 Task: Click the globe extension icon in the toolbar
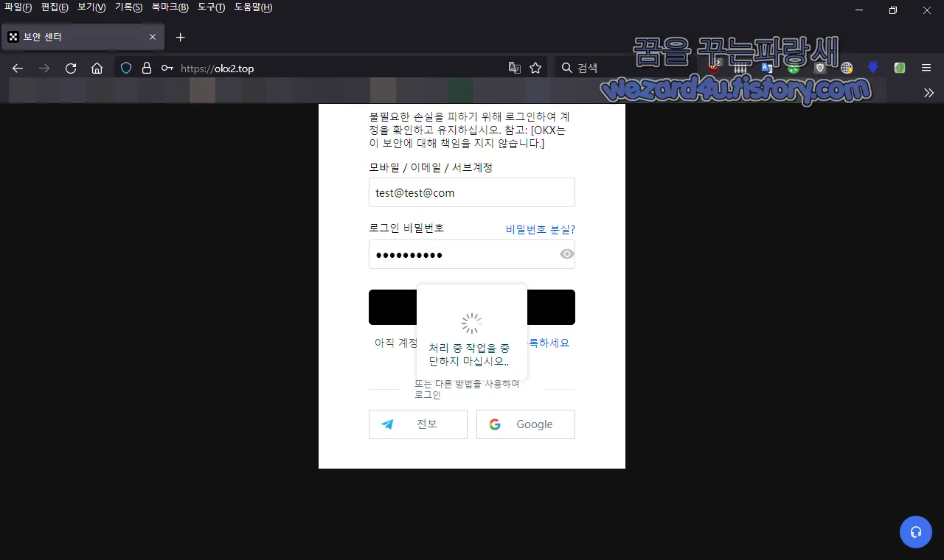(x=847, y=67)
